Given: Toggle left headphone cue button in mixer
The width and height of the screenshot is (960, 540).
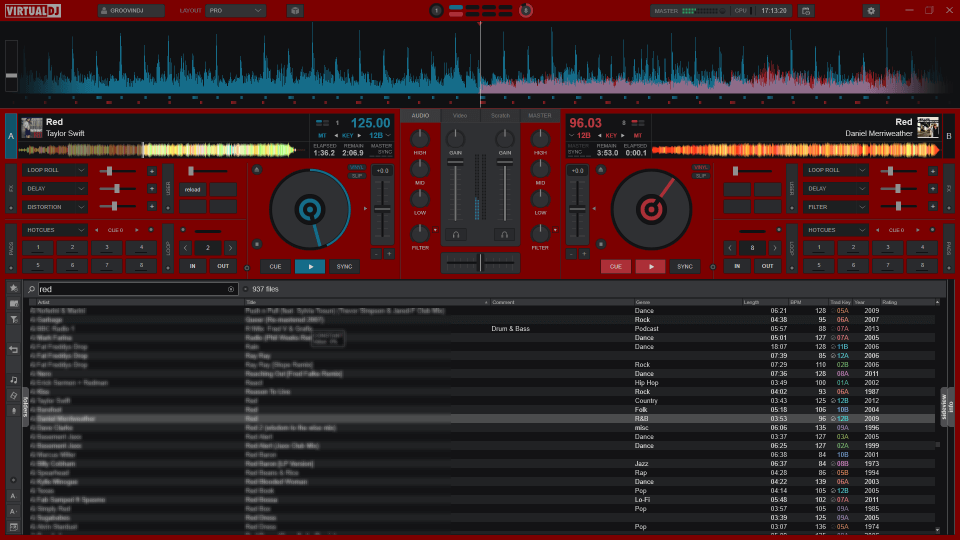Looking at the screenshot, I should (x=456, y=234).
